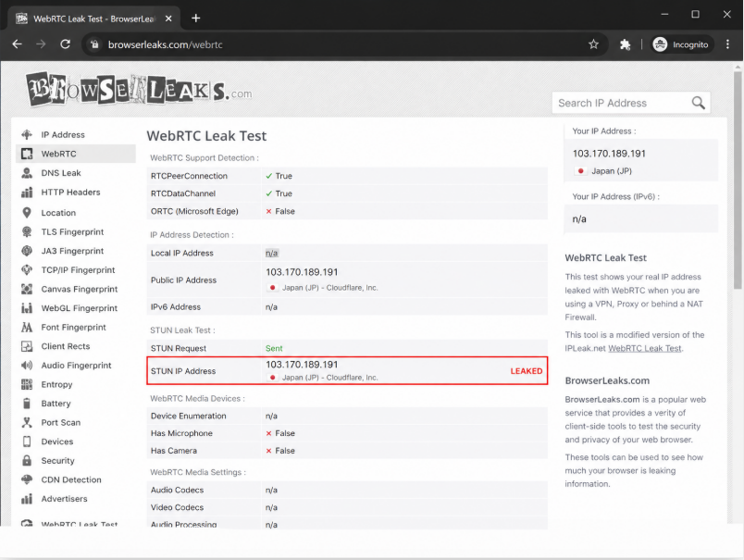Click the Audio Fingerprint speaker icon
744x560 pixels.
point(27,365)
